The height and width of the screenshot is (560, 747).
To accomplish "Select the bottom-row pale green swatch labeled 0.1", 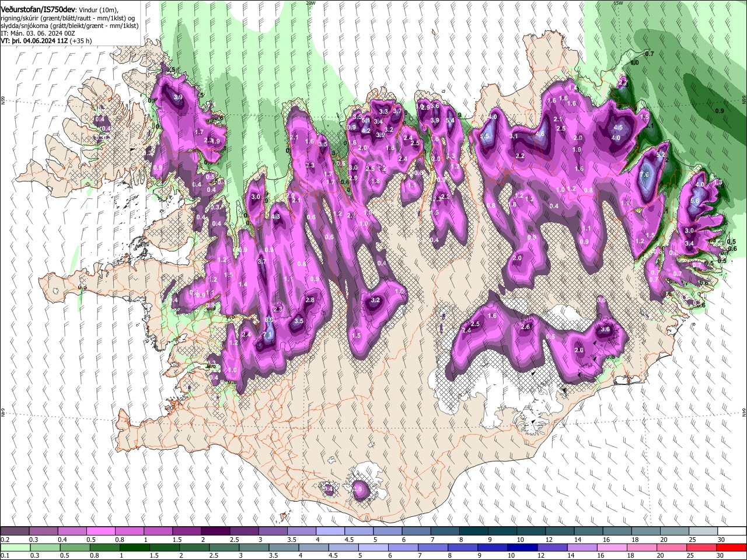I will (15, 547).
